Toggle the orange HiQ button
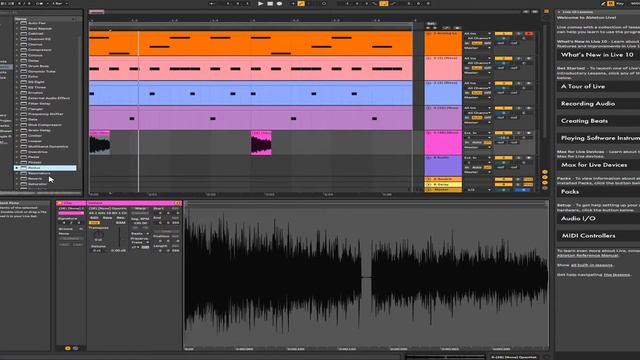Viewport: 640px width, 360px height. [94, 223]
